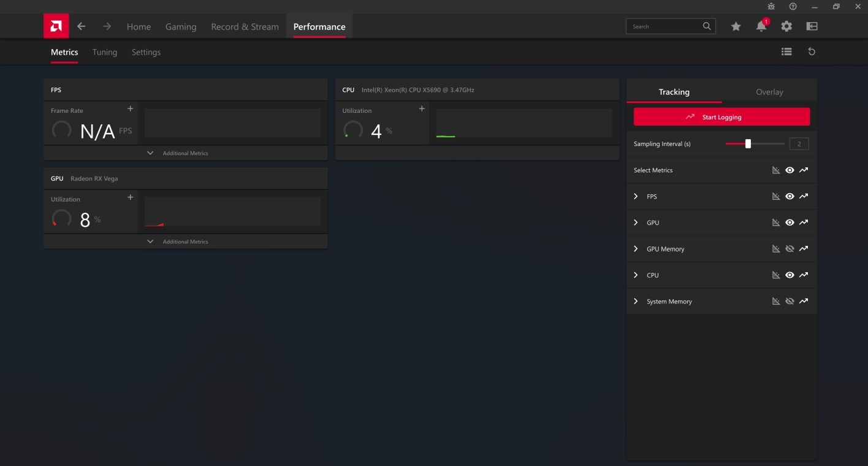Hide FPS metrics using the eye icon

point(790,196)
